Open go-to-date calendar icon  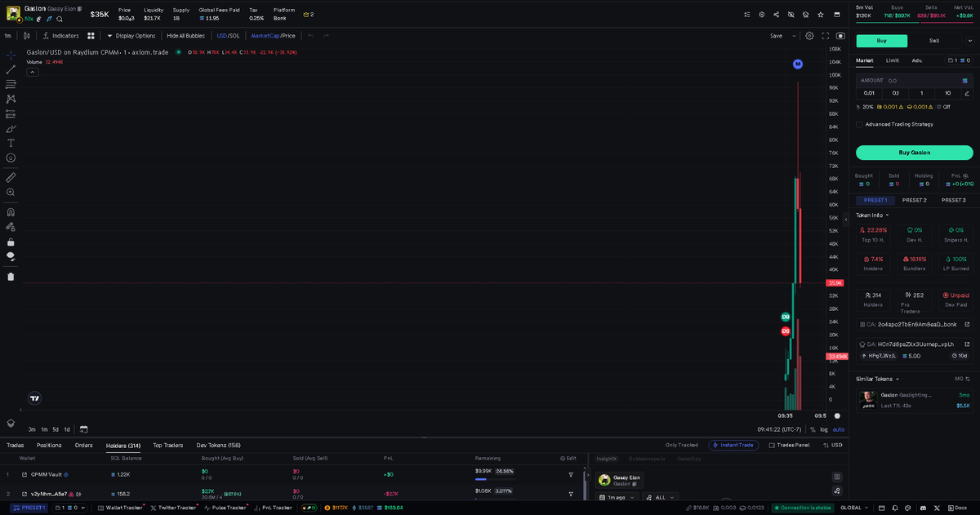click(83, 429)
